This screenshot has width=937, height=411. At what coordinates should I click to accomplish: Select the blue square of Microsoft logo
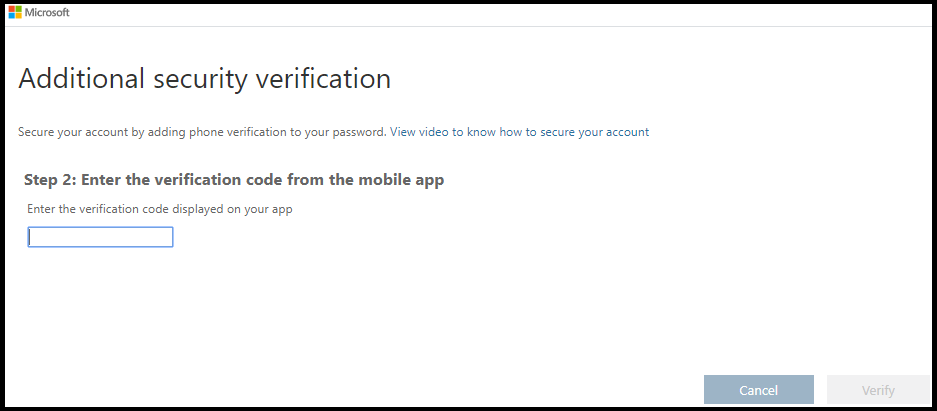click(x=11, y=16)
